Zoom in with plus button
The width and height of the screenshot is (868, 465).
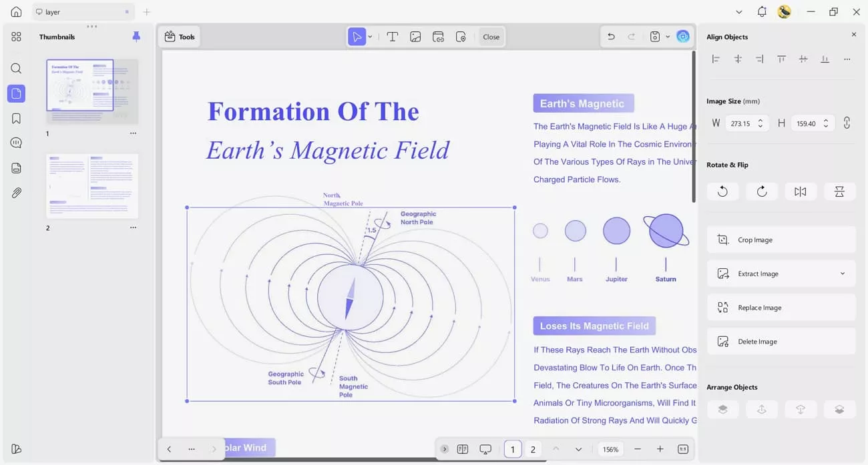660,449
